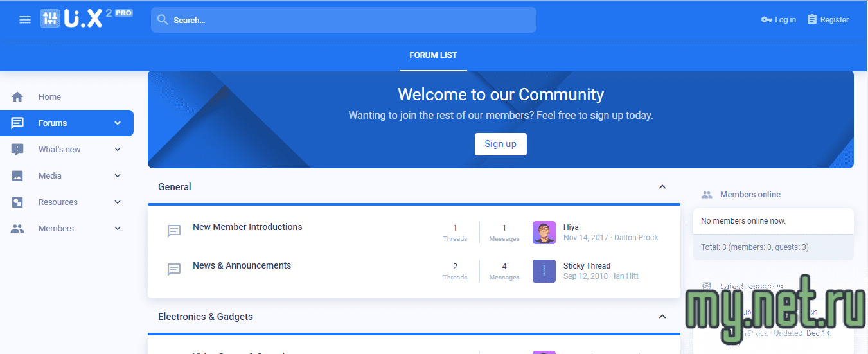Image resolution: width=868 pixels, height=354 pixels.
Task: Click the News & Announcements forum icon
Action: pos(174,270)
